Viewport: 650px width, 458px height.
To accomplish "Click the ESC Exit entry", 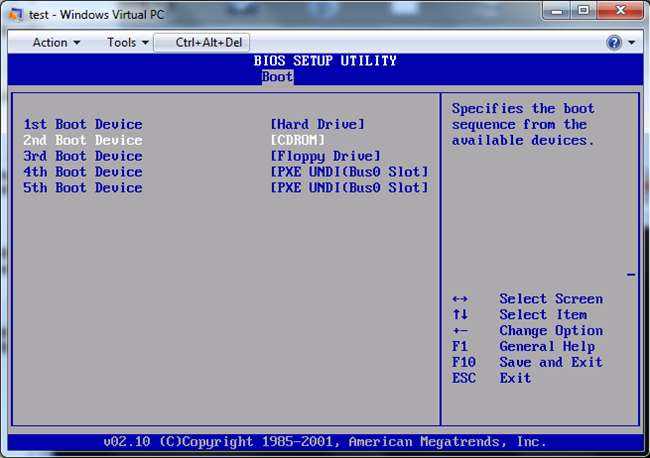I will point(492,378).
